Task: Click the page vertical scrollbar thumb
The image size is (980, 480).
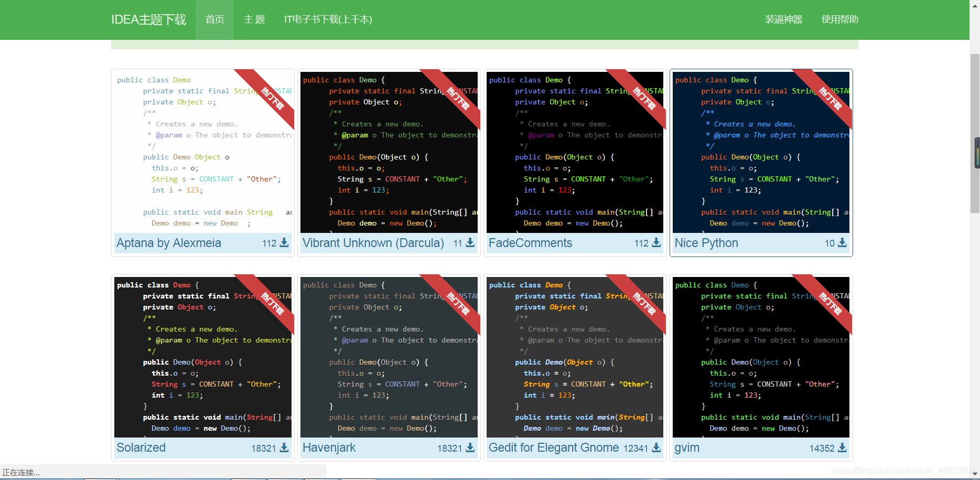Action: (975, 134)
